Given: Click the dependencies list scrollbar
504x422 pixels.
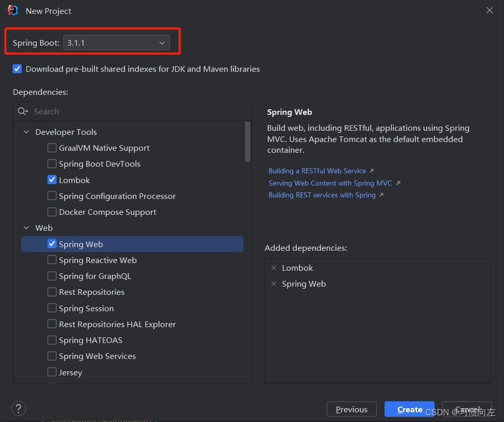Looking at the screenshot, I should click(248, 141).
